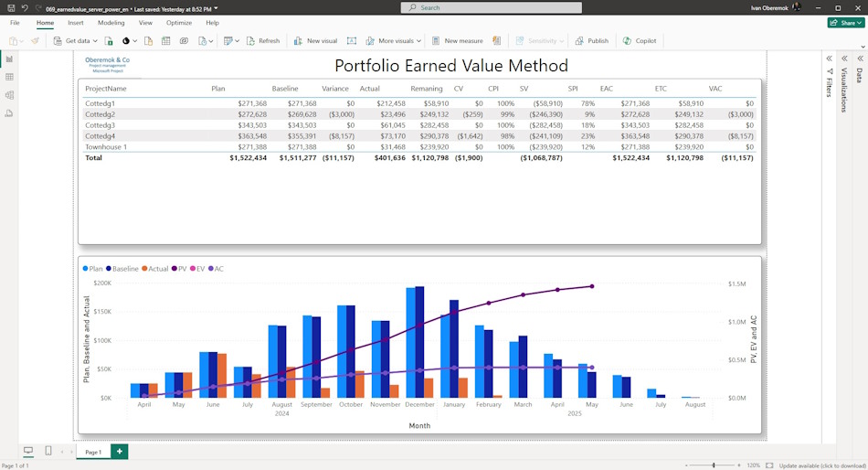The width and height of the screenshot is (868, 470).
Task: Toggle EV series in chart legend
Action: (197, 269)
